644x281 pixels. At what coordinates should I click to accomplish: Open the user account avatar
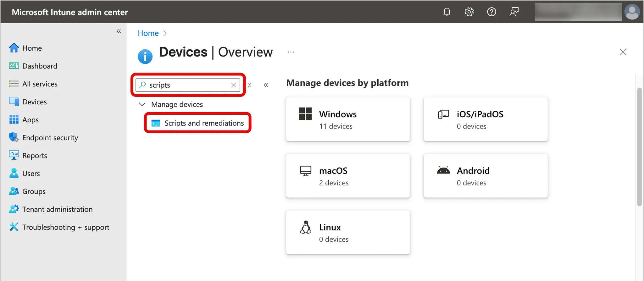(x=632, y=12)
